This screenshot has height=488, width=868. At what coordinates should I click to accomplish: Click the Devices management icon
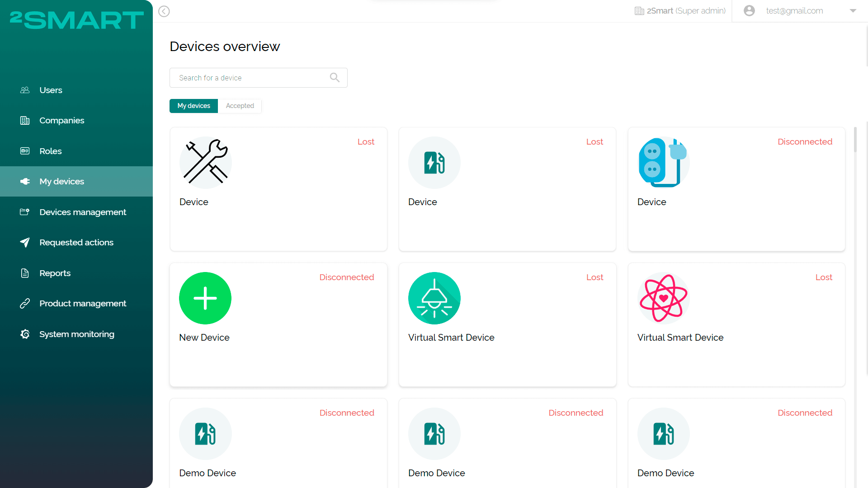point(25,212)
